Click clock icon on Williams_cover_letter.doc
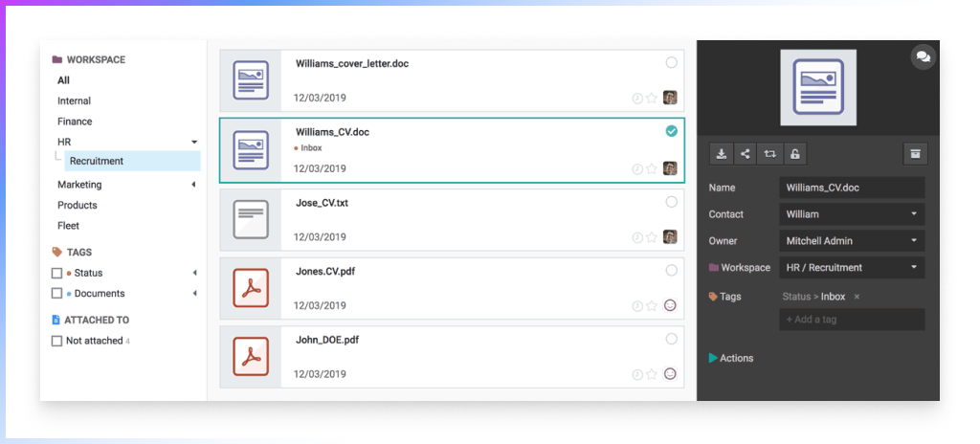980x444 pixels. [x=637, y=99]
